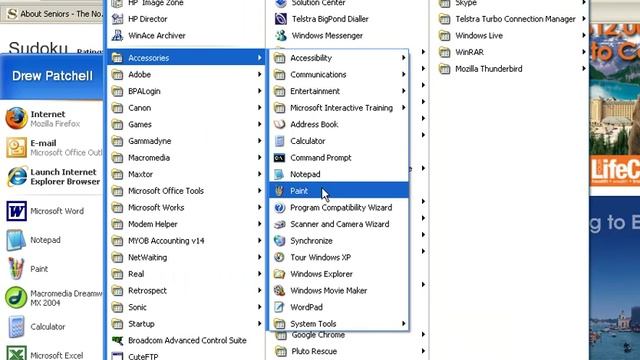Click the Tour Windows XP icon

click(x=280, y=257)
